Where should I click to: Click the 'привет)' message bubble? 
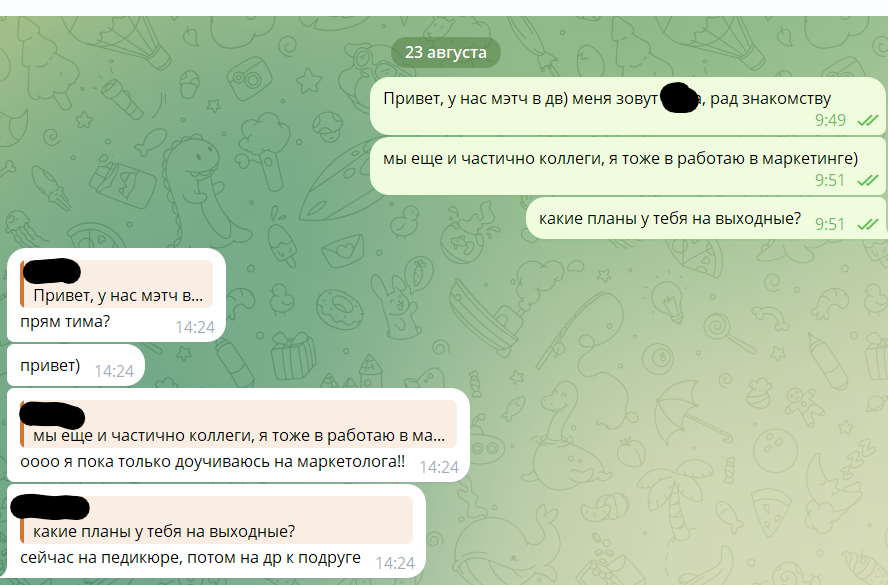[76, 365]
